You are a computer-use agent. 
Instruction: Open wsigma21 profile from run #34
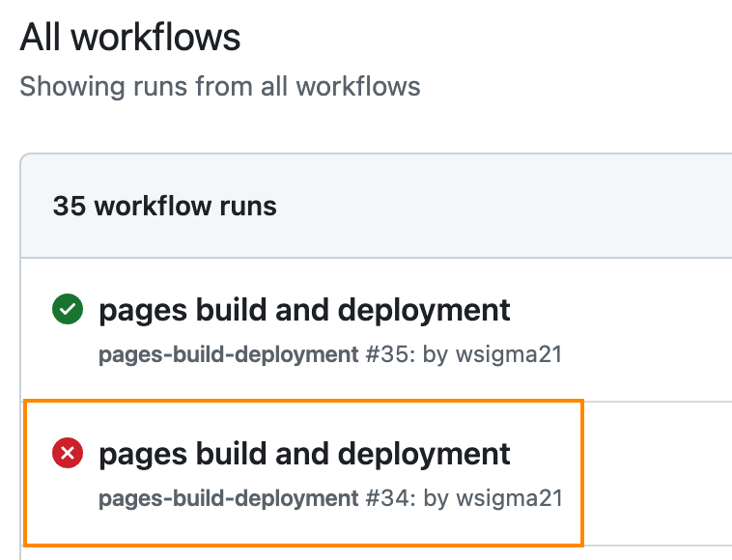[x=509, y=498]
